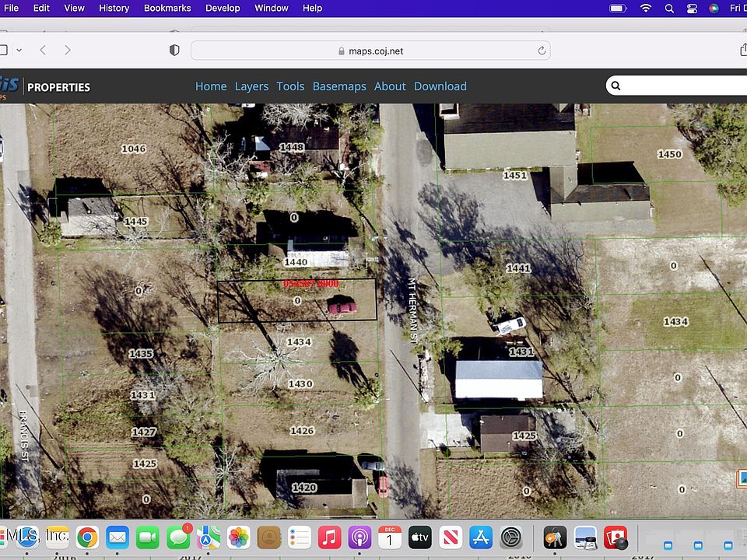This screenshot has width=747, height=560.
Task: Go back to the previous page in Safari
Action: (x=43, y=50)
